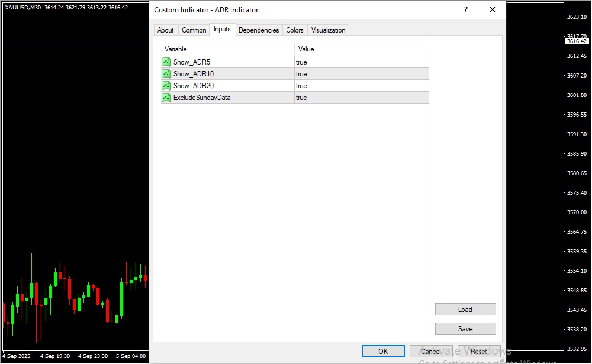Click the icon beside Show_ADR10 variable
The height and width of the screenshot is (364, 592).
[x=166, y=74]
